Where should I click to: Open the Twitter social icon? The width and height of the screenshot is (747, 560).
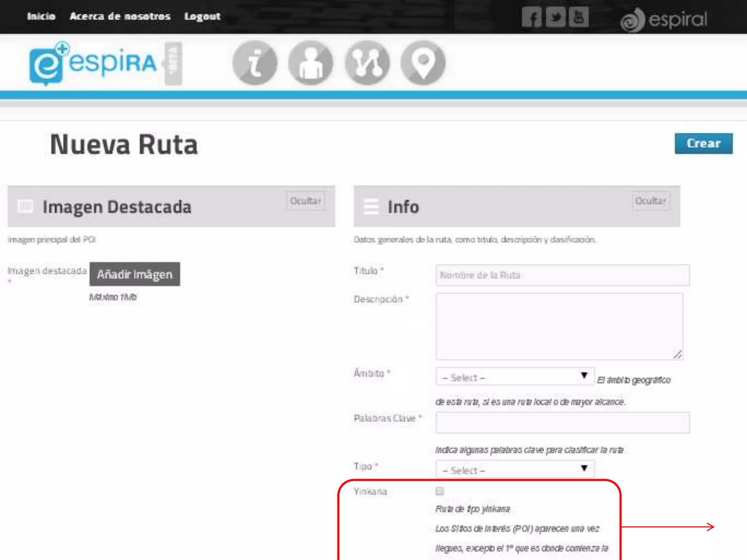(556, 17)
